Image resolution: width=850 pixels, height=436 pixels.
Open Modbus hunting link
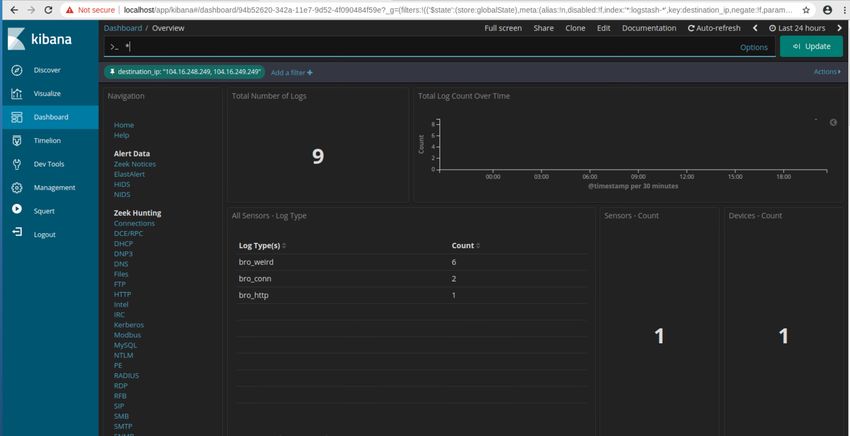coord(127,335)
